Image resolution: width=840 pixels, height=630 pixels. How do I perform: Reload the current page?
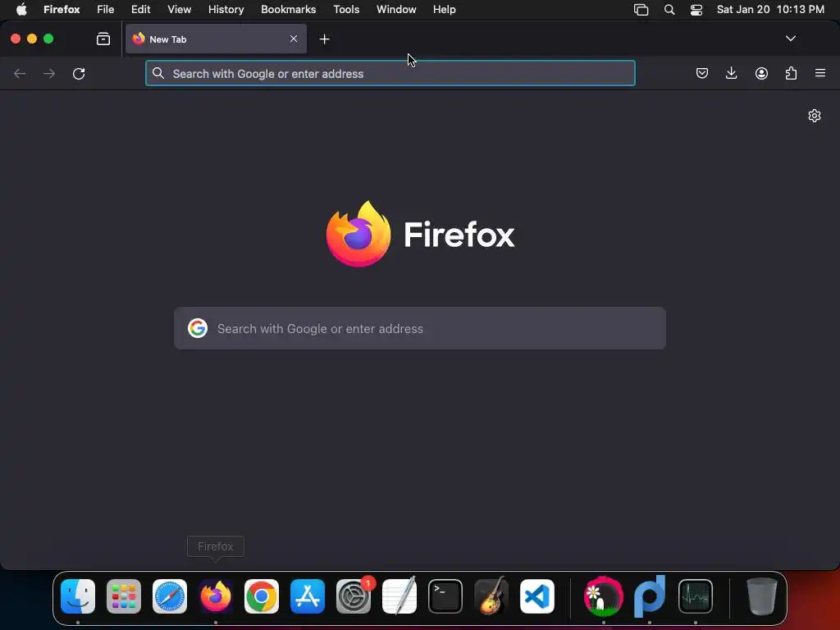click(x=79, y=73)
